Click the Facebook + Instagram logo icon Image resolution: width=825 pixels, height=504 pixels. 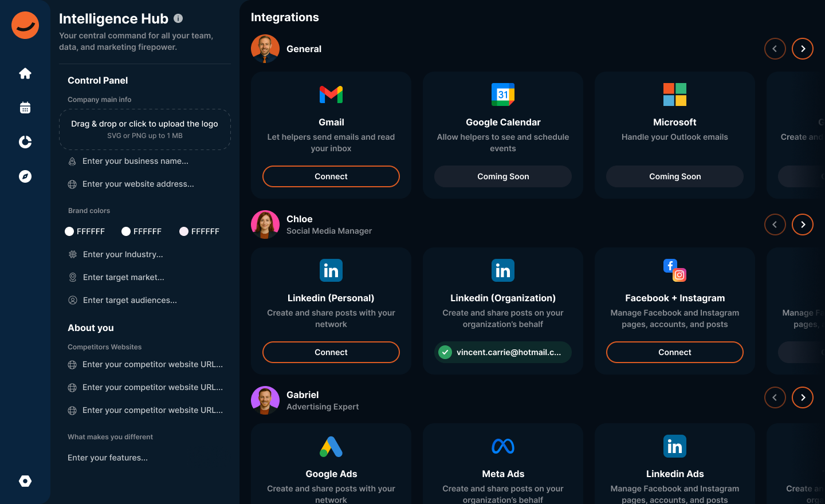point(675,270)
